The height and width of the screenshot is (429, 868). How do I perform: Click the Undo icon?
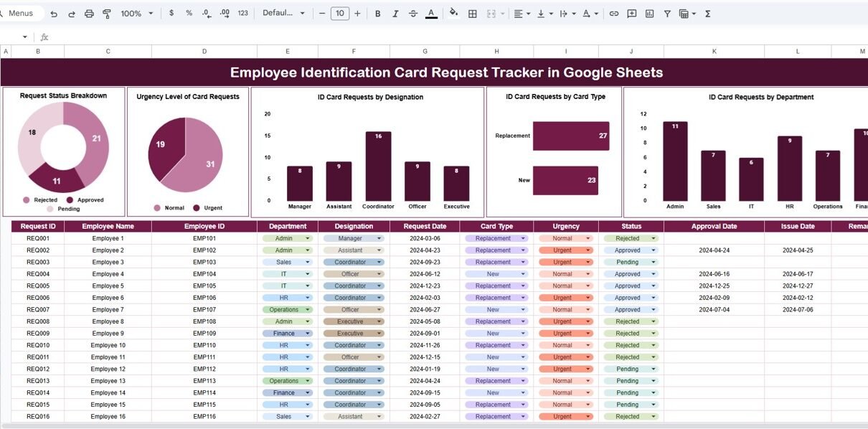54,14
